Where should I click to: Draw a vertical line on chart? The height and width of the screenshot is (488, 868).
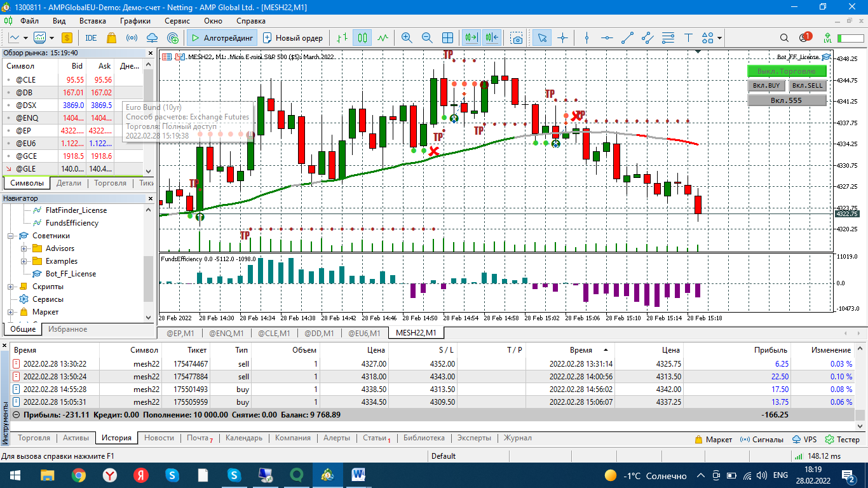tap(587, 37)
